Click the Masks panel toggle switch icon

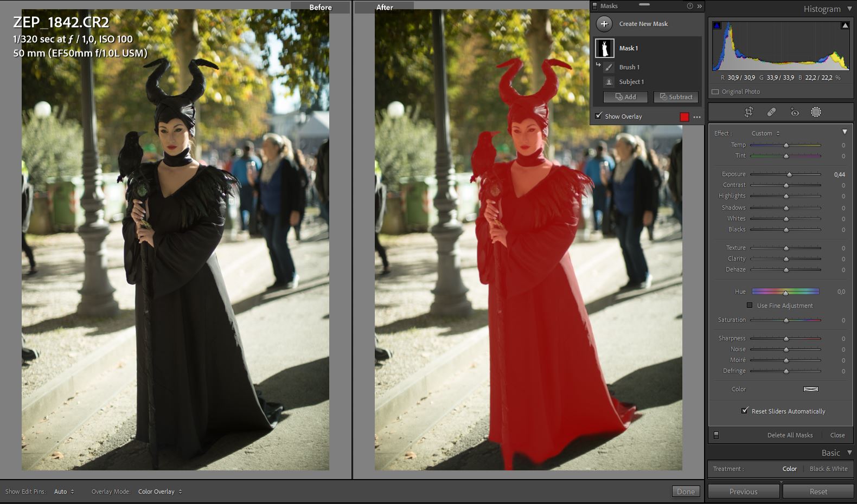pyautogui.click(x=596, y=6)
